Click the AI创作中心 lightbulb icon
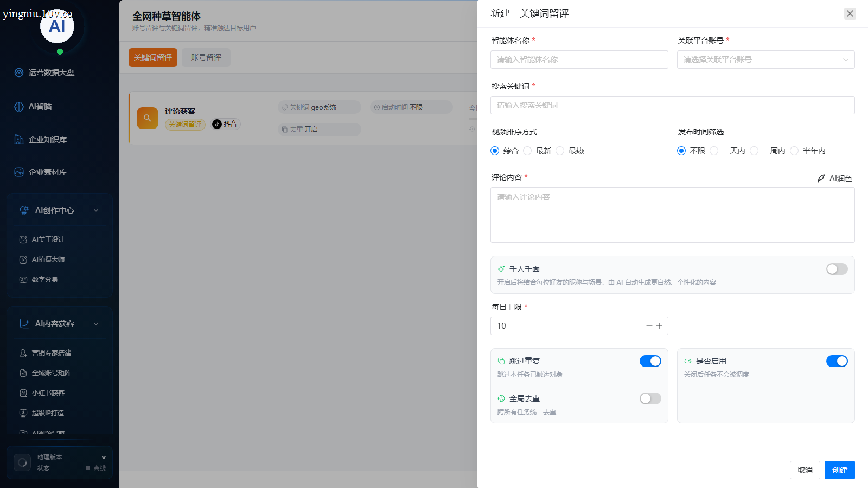Screen dimensions: 868x488 (24, 210)
